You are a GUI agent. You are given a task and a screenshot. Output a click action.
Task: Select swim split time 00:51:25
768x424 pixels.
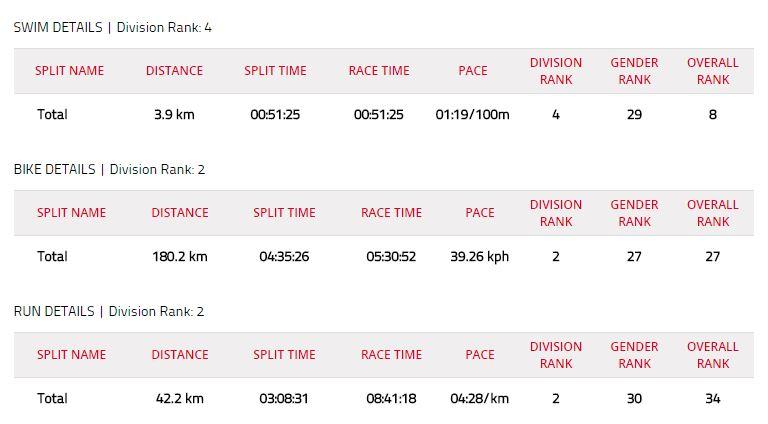(275, 115)
